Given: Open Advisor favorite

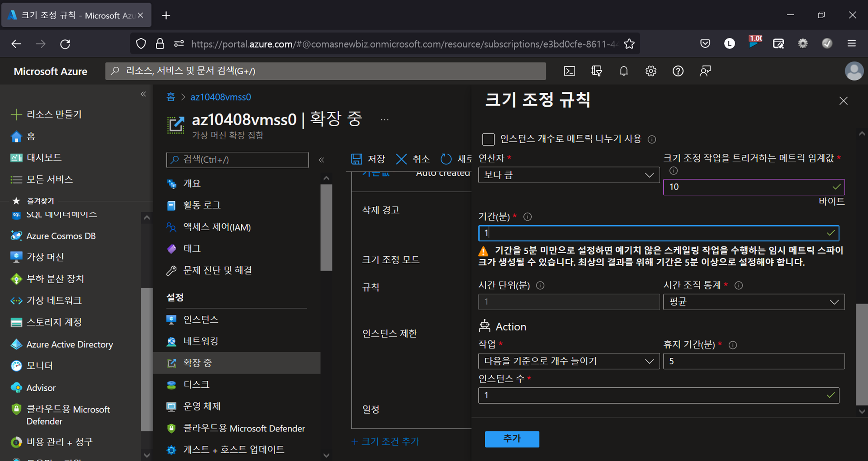Looking at the screenshot, I should [33, 388].
